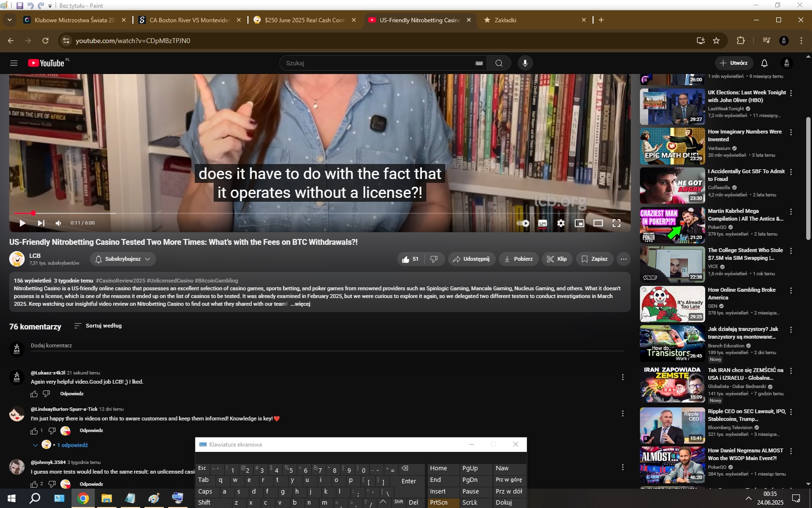
Task: Toggle subtitles in the player
Action: [543, 223]
